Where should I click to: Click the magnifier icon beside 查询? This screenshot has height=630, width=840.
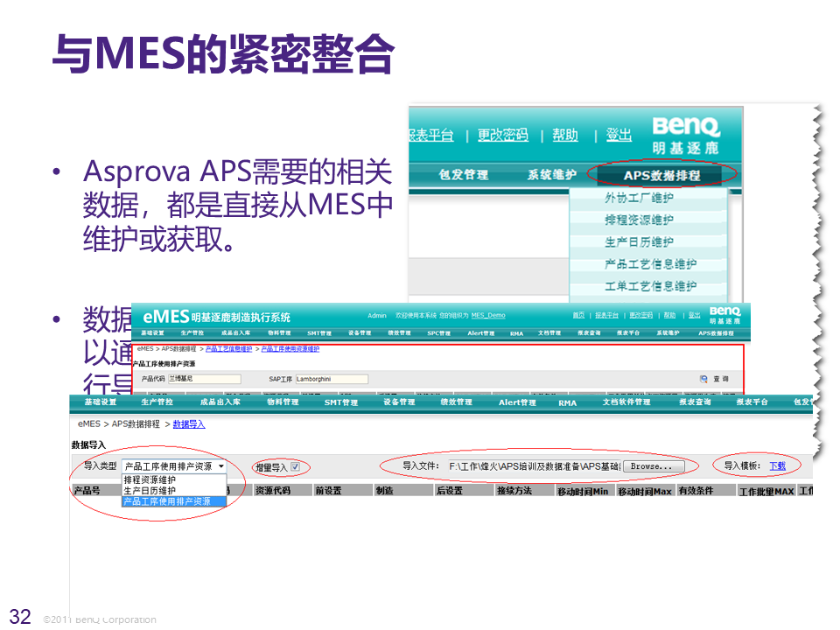click(x=703, y=379)
